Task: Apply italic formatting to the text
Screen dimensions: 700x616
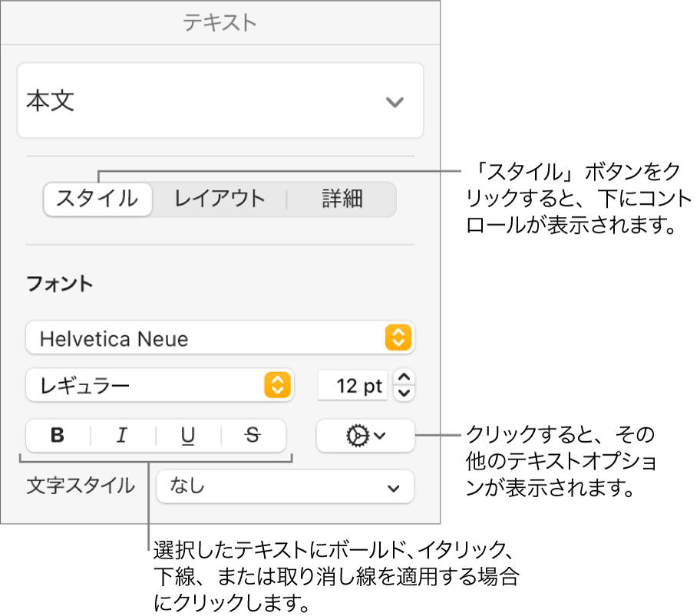Action: coord(121,436)
